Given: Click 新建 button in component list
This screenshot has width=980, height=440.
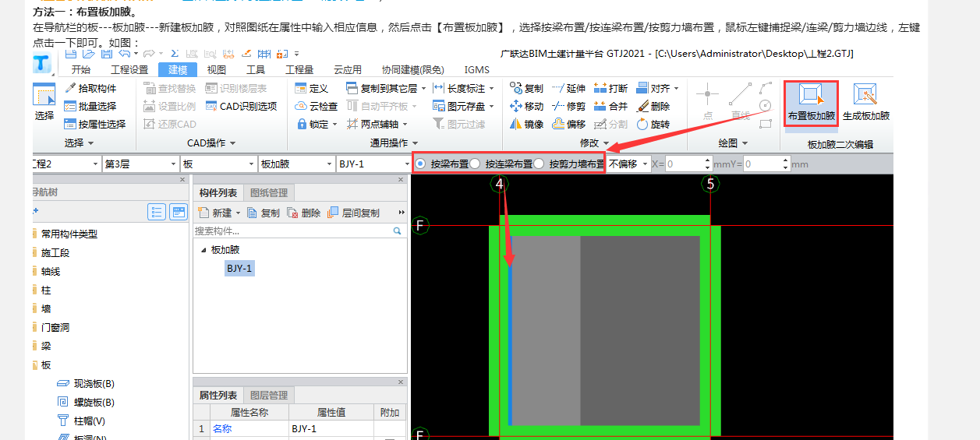Looking at the screenshot, I should coord(218,213).
